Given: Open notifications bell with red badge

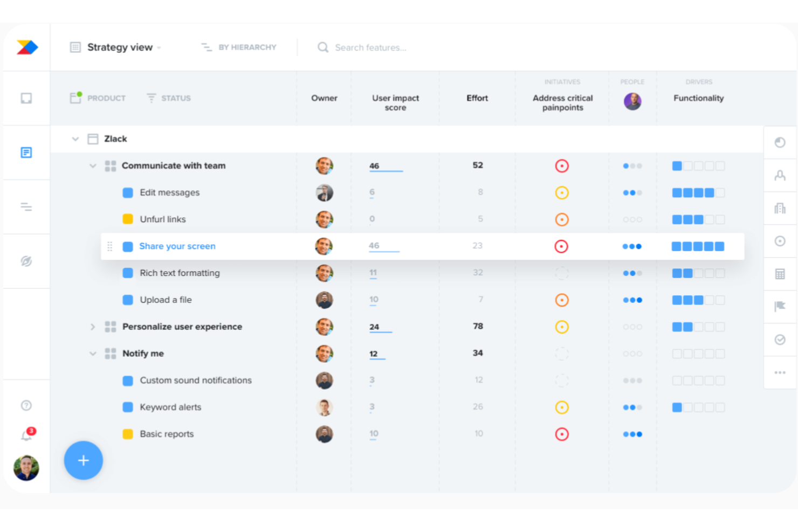Looking at the screenshot, I should pyautogui.click(x=27, y=434).
